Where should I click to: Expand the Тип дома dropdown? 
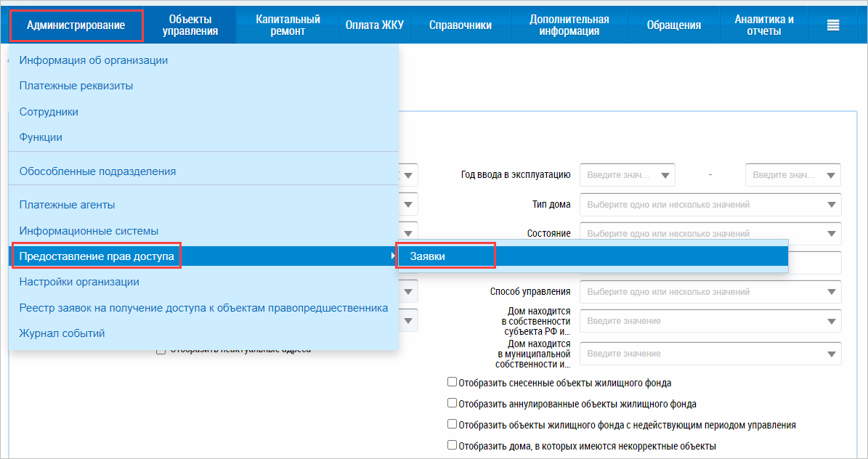pyautogui.click(x=710, y=205)
